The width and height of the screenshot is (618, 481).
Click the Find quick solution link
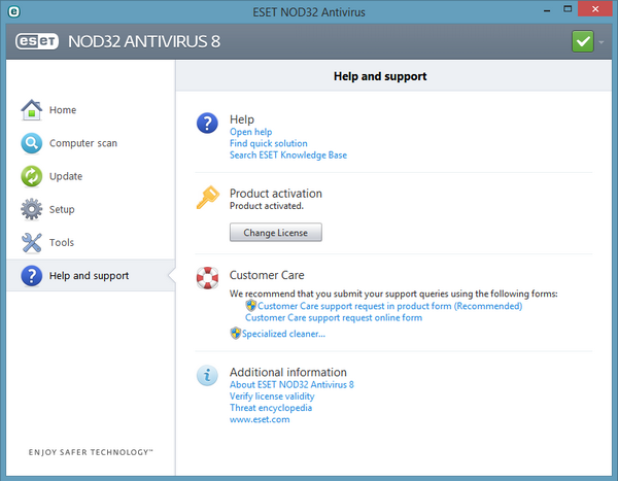[x=268, y=143]
